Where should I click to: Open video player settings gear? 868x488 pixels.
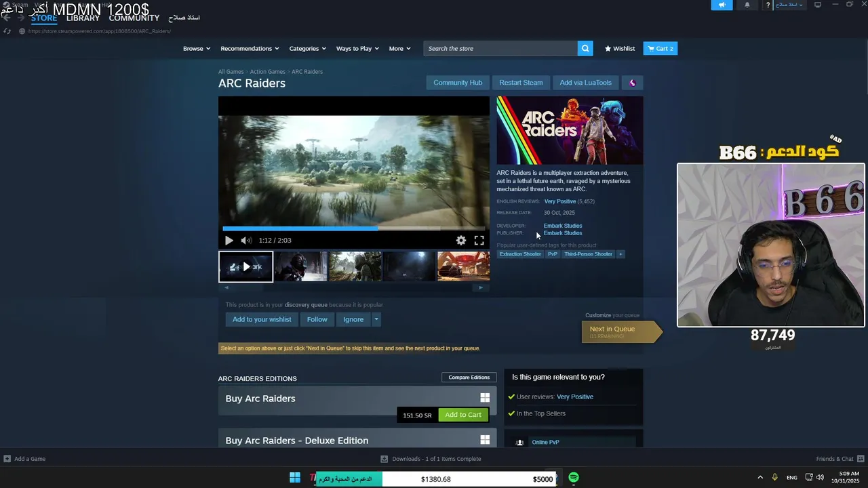tap(461, 240)
